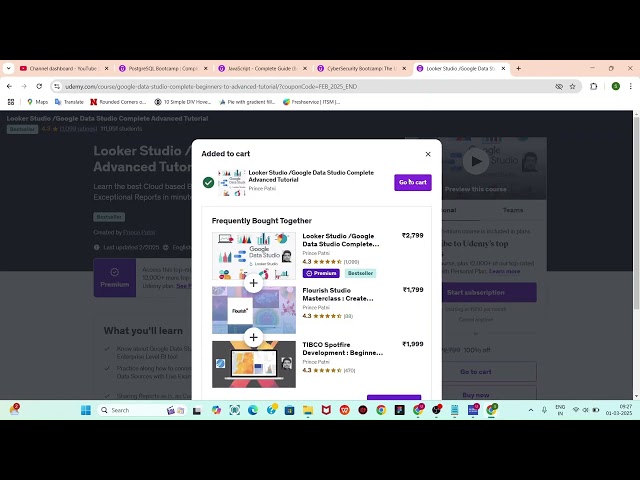Click the udemy.com address bar URL
Screen dimensions: 640x480
pos(211,87)
